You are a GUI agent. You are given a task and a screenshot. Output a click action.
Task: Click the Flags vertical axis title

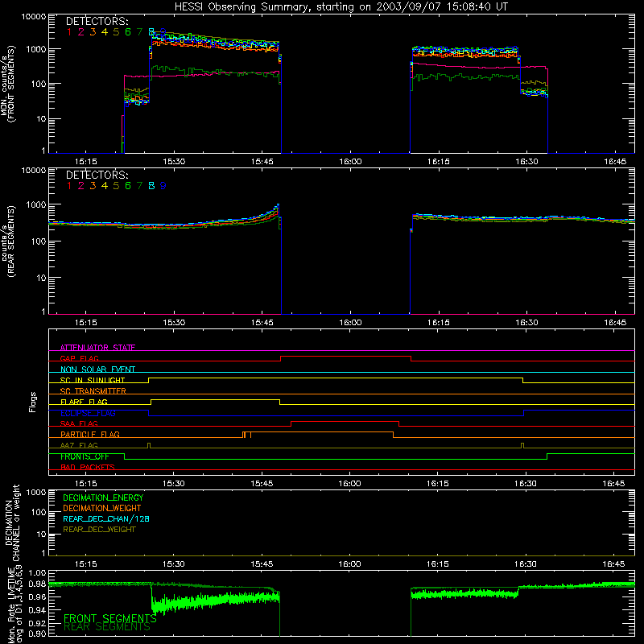33,402
